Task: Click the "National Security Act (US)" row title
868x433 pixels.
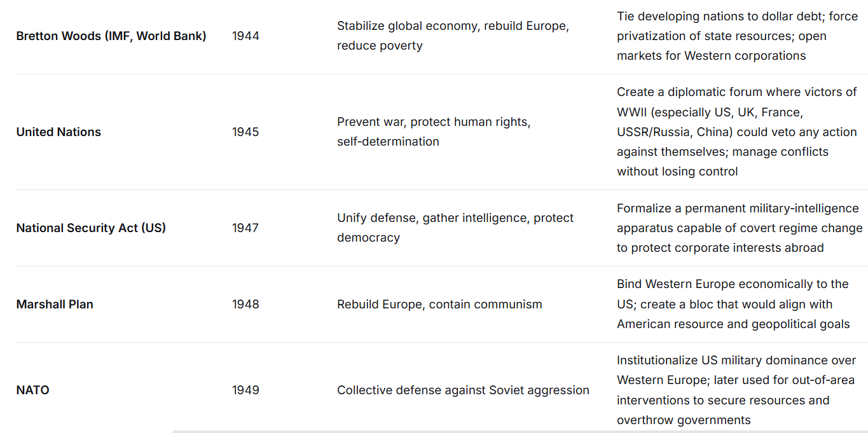Action: (91, 228)
